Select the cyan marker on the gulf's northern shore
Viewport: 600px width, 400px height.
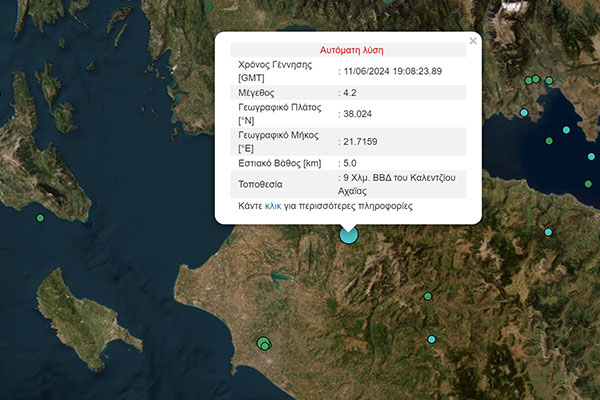click(525, 113)
